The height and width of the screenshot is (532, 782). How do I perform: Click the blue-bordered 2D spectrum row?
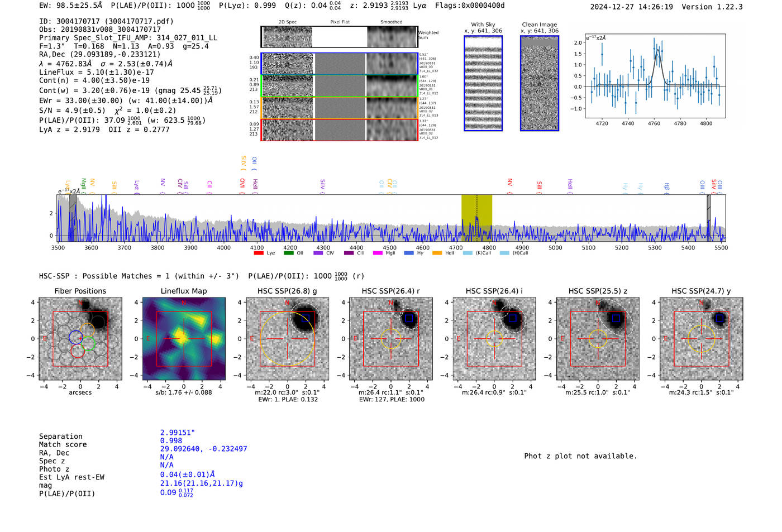tap(339, 64)
